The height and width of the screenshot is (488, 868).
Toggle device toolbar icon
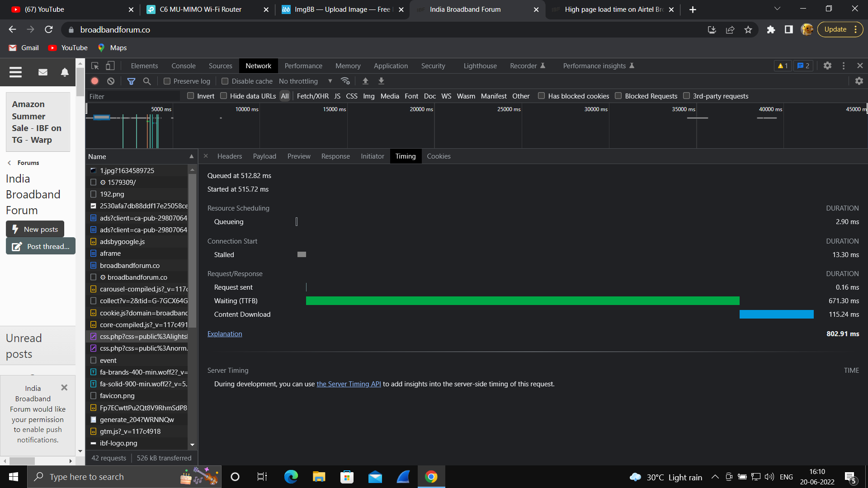(110, 66)
